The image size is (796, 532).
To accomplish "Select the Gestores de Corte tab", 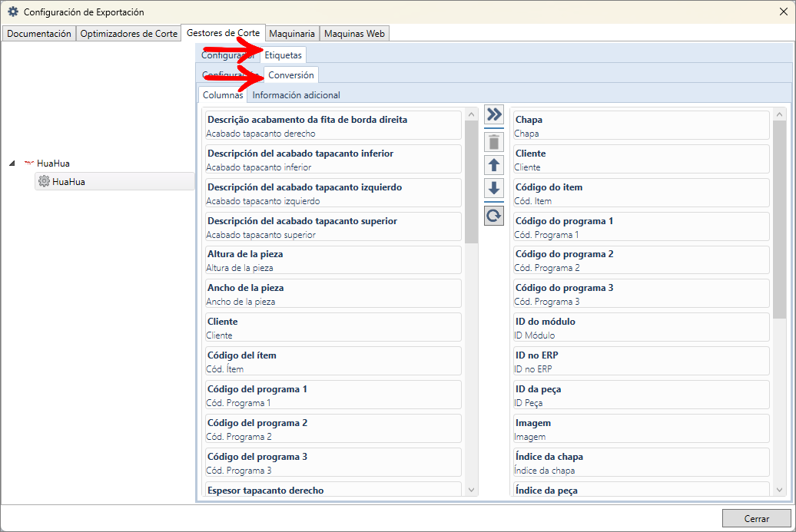I will [x=224, y=33].
